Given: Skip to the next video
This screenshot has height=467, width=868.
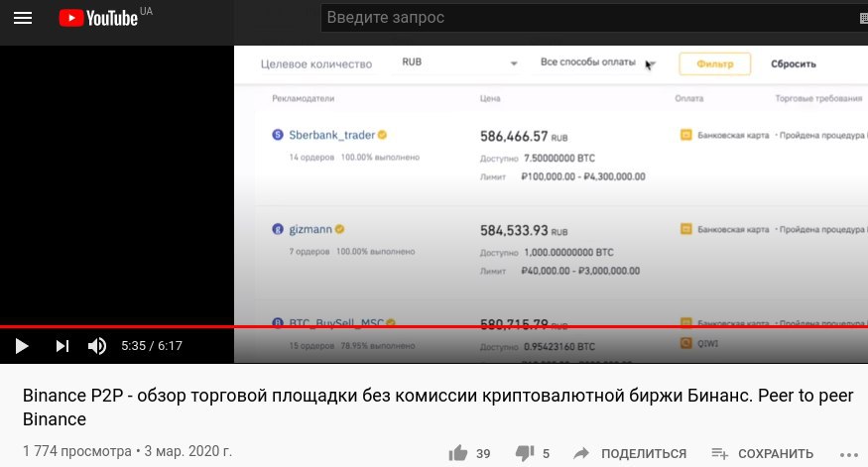Looking at the screenshot, I should (x=62, y=346).
